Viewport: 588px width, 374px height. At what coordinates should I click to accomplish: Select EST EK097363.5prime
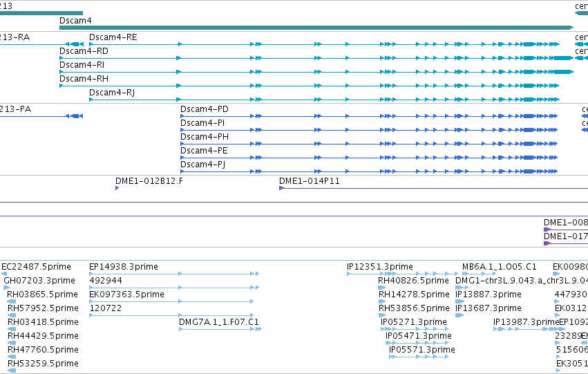pyautogui.click(x=126, y=294)
